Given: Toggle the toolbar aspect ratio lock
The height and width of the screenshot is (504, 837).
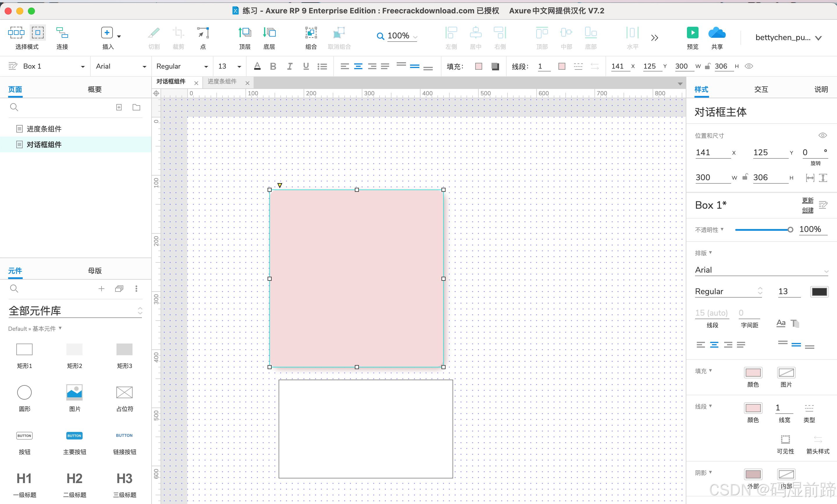Looking at the screenshot, I should pos(707,66).
